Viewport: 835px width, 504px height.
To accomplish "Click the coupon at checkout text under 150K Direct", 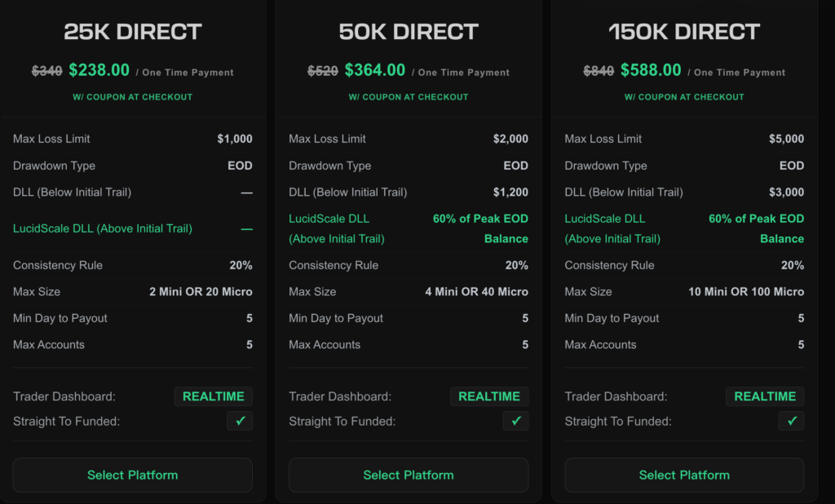I will click(684, 97).
